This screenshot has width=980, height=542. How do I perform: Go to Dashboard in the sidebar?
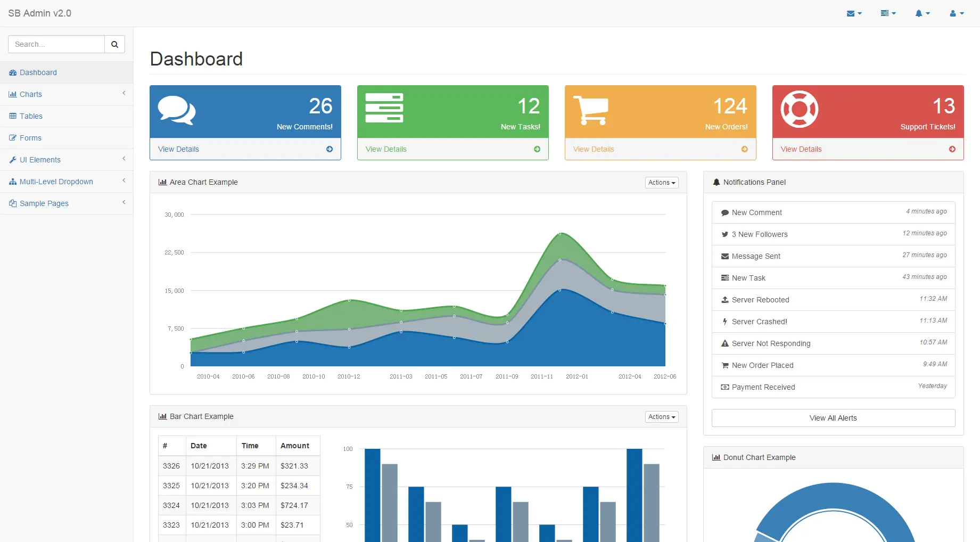[67, 72]
